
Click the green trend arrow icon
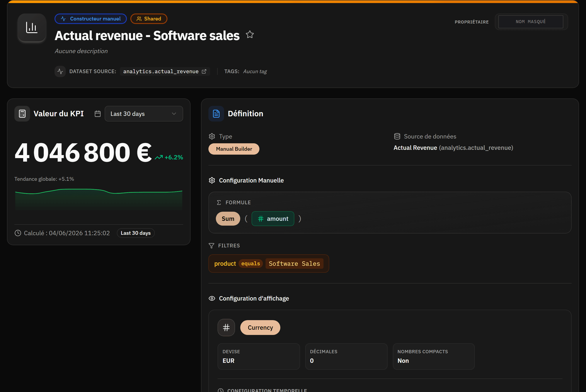(159, 157)
